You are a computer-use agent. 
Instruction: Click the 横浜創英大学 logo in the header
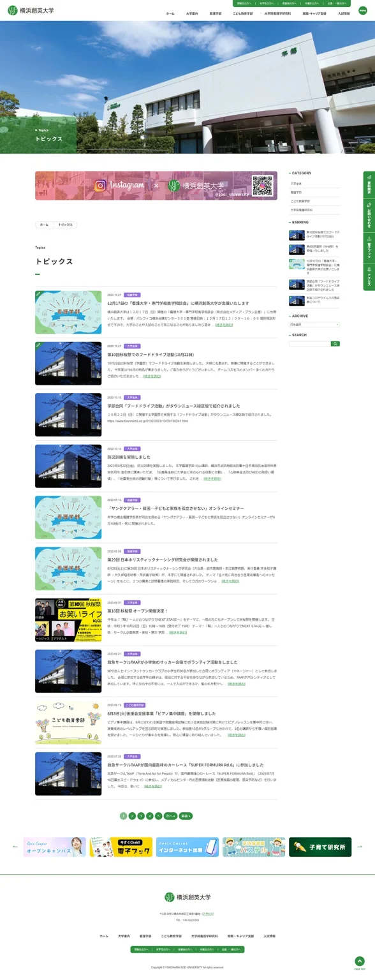tap(31, 11)
